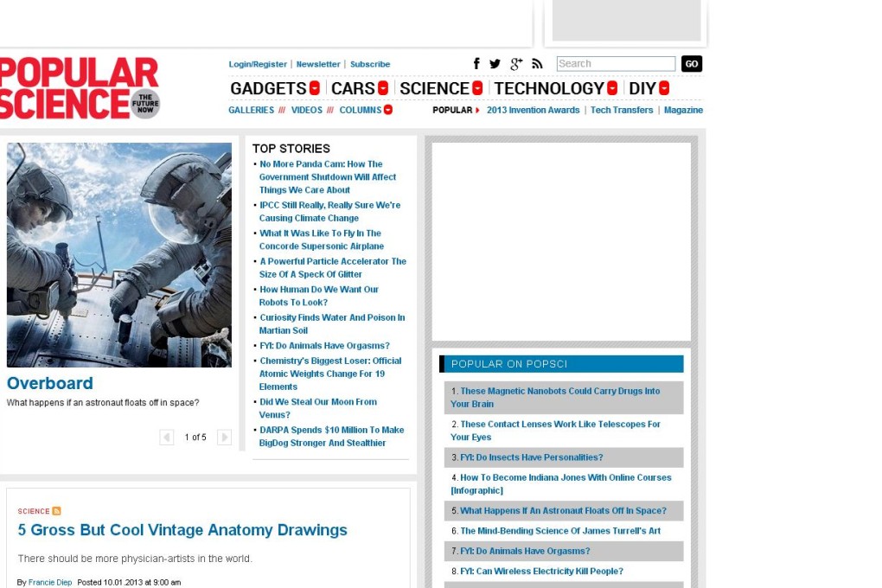Screen dimensions: 882x588
Task: Open Popular Science's Twitter page icon
Action: (495, 63)
